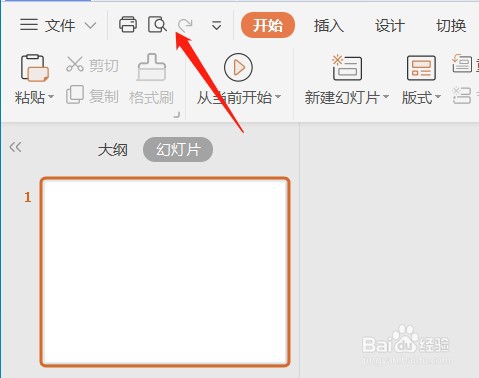
Task: Select slide 1 thumbnail
Action: [165, 272]
